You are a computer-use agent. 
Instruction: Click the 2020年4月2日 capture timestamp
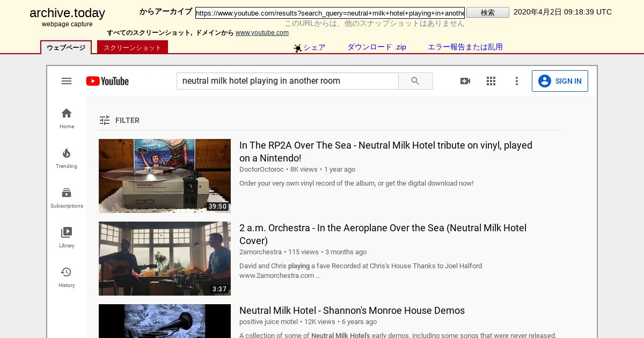coord(562,12)
